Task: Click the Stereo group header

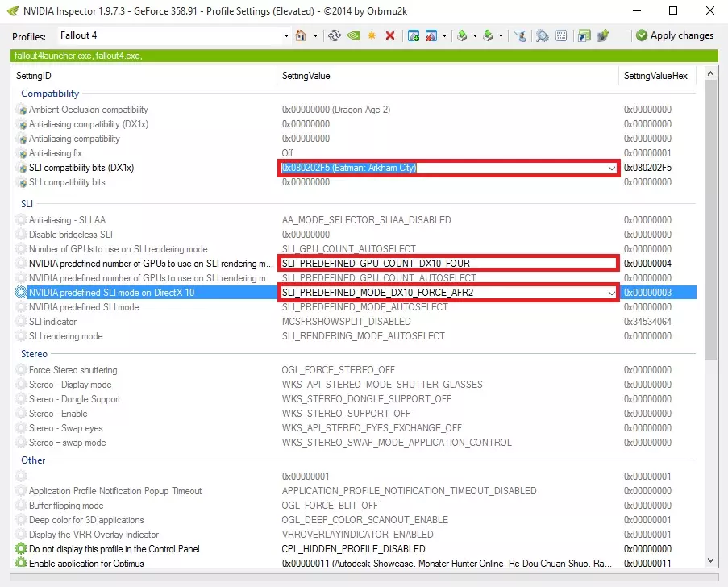Action: tap(34, 354)
